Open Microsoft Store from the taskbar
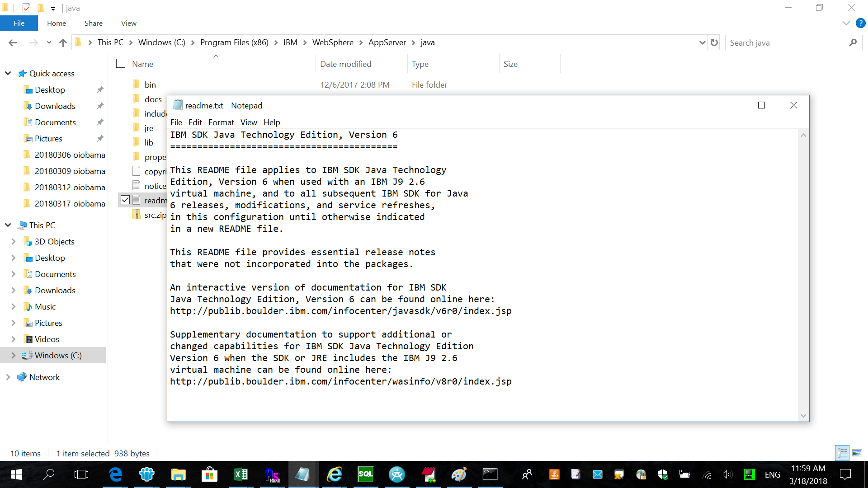Image resolution: width=868 pixels, height=488 pixels. coord(209,474)
